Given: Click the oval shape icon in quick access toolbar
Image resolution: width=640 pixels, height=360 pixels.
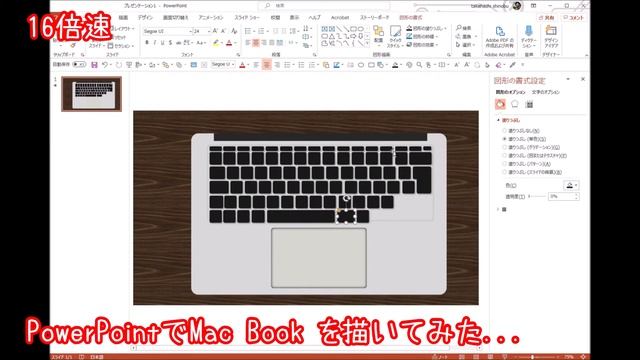Looking at the screenshot, I should 361,65.
